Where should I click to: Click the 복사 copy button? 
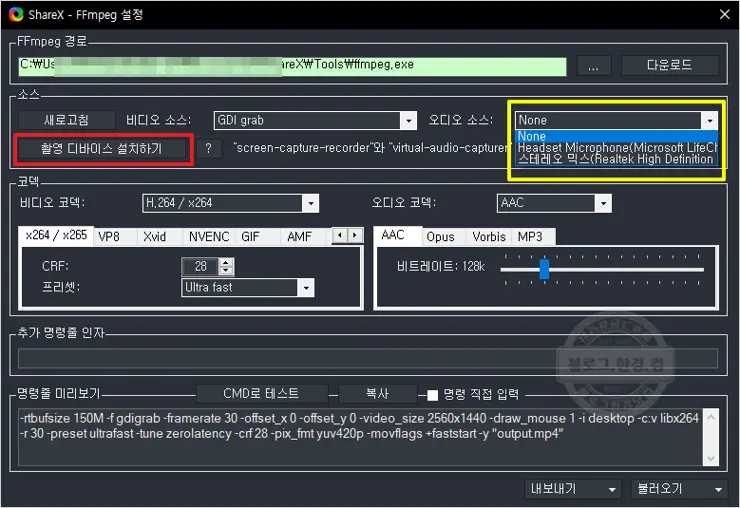click(378, 394)
